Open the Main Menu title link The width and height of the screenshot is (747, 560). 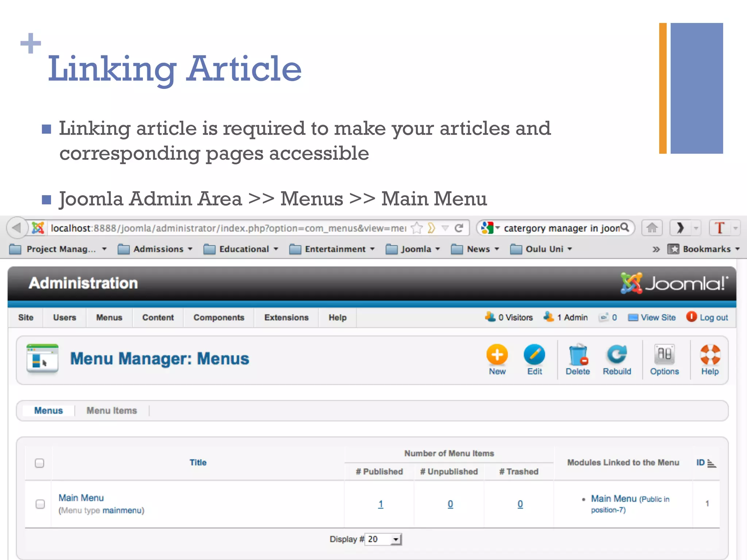tap(81, 498)
